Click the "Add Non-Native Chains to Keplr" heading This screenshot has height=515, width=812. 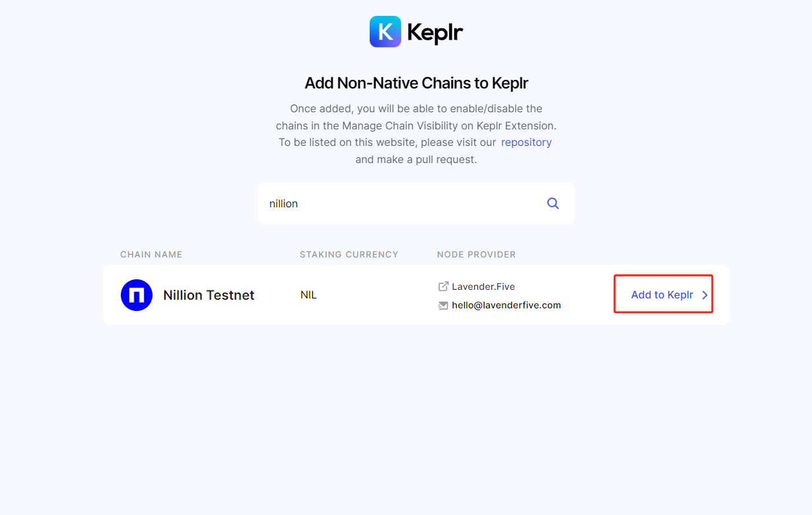pyautogui.click(x=417, y=83)
